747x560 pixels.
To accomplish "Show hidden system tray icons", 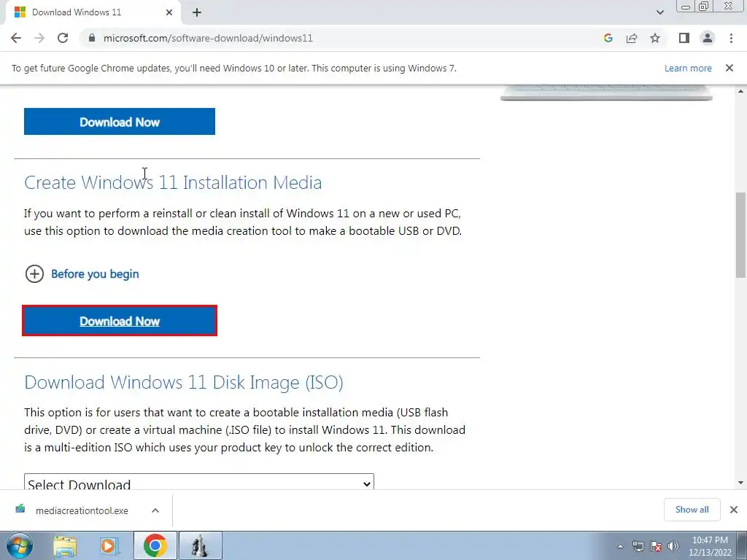I will point(620,546).
